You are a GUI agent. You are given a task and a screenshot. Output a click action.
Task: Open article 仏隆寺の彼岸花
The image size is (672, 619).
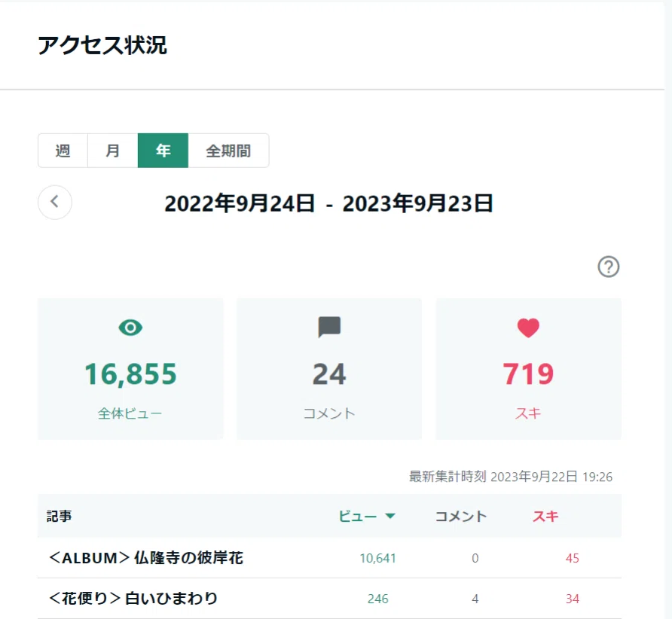(146, 558)
